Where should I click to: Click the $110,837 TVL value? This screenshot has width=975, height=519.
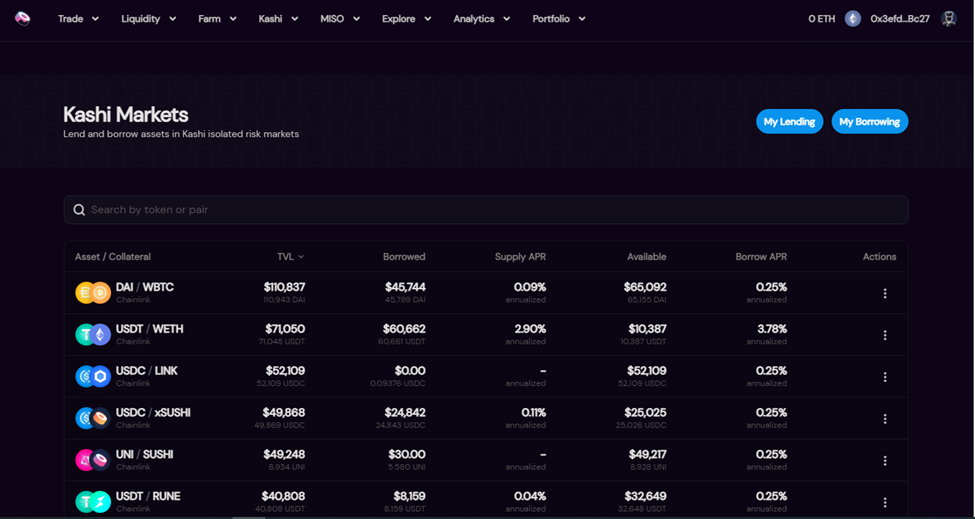(x=284, y=287)
